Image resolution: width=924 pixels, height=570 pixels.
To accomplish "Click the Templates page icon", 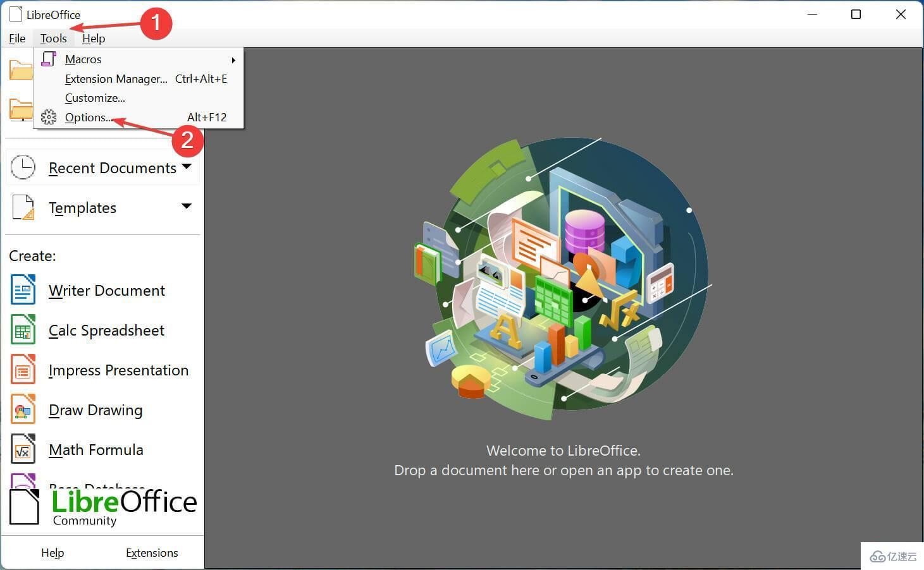I will click(23, 207).
